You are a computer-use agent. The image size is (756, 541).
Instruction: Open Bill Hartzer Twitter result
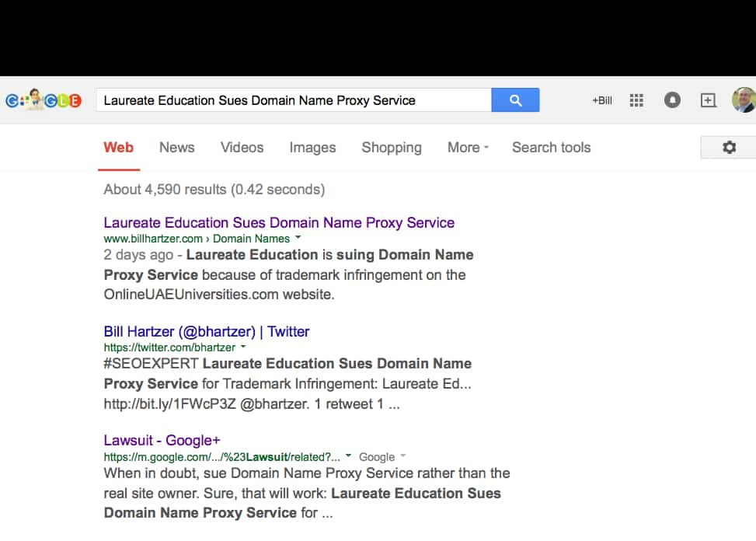[x=207, y=331]
